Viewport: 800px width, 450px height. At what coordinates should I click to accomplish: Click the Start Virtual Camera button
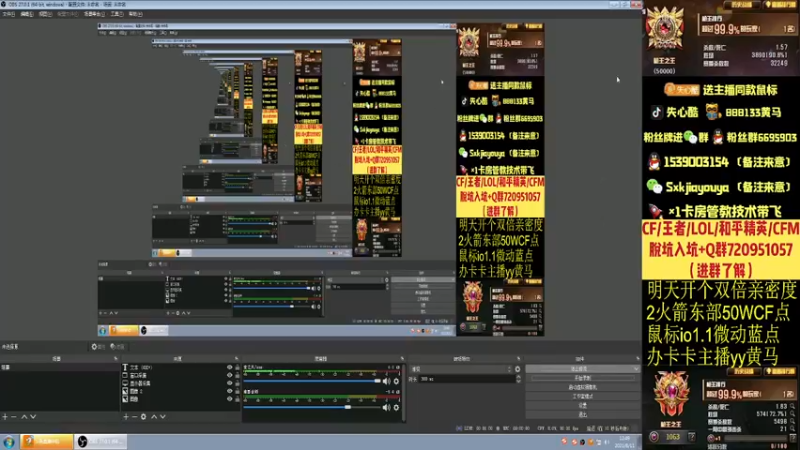click(583, 387)
